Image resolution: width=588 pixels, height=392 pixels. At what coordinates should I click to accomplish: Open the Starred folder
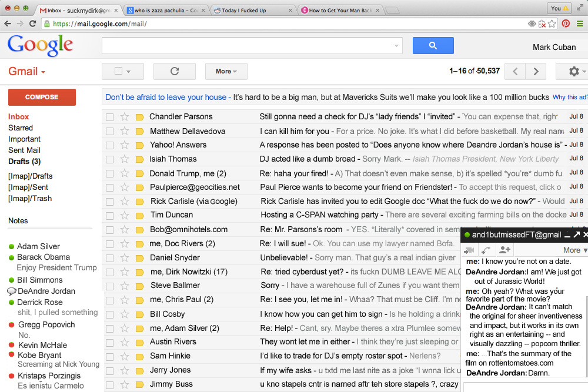click(21, 128)
